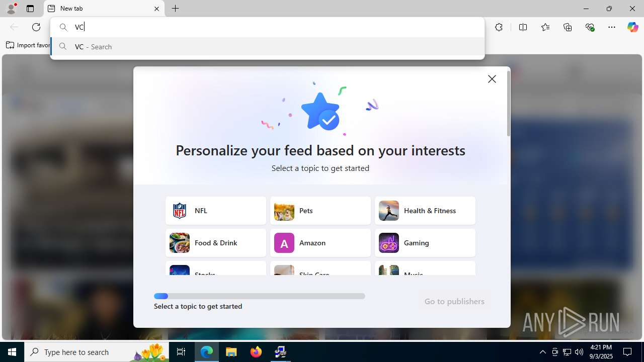
Task: Close the New tab tab
Action: pyautogui.click(x=156, y=9)
